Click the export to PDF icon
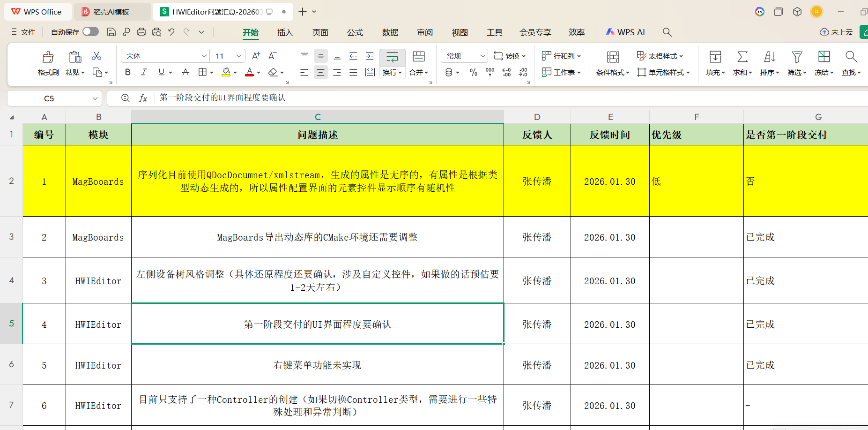868x430 pixels. pos(126,32)
